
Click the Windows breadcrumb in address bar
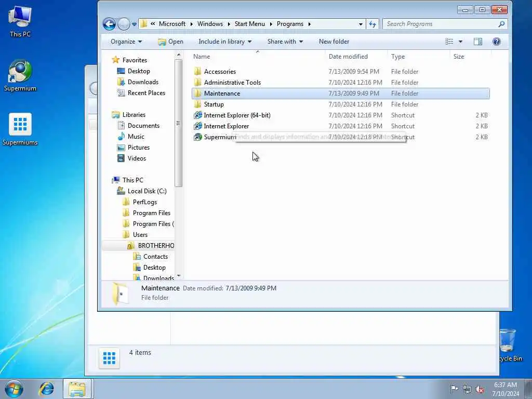click(210, 24)
